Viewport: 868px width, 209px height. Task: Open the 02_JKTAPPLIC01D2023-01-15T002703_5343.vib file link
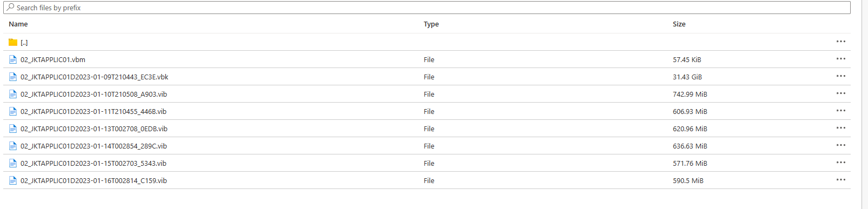[x=94, y=163]
